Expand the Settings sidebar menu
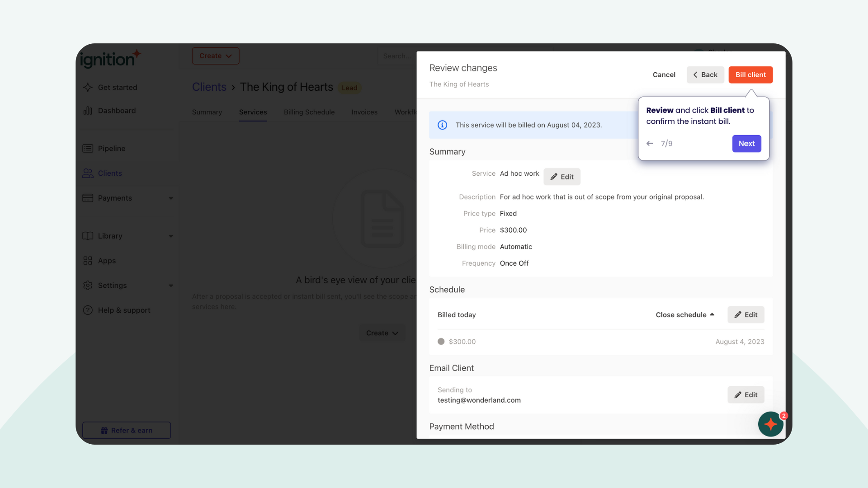The image size is (868, 488). [171, 286]
